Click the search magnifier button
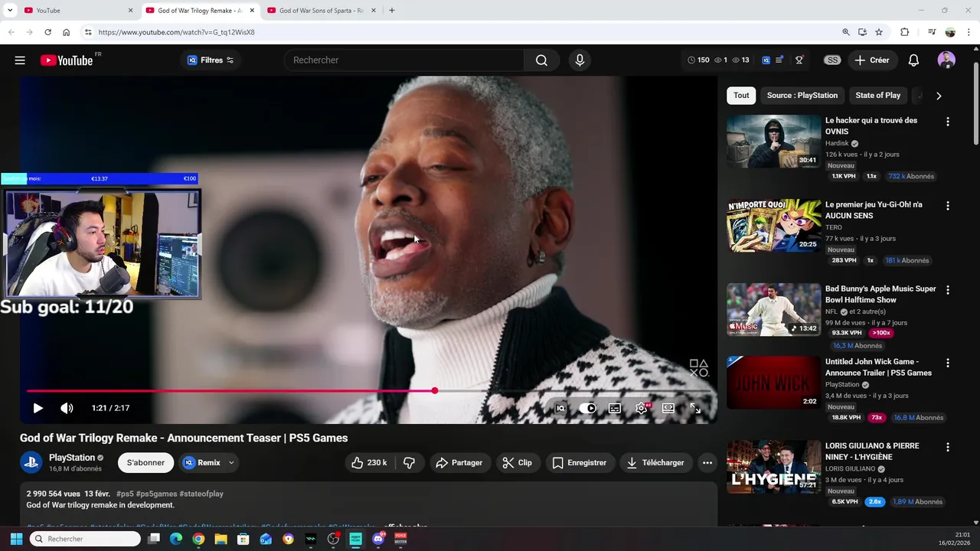The image size is (980, 551). [541, 60]
